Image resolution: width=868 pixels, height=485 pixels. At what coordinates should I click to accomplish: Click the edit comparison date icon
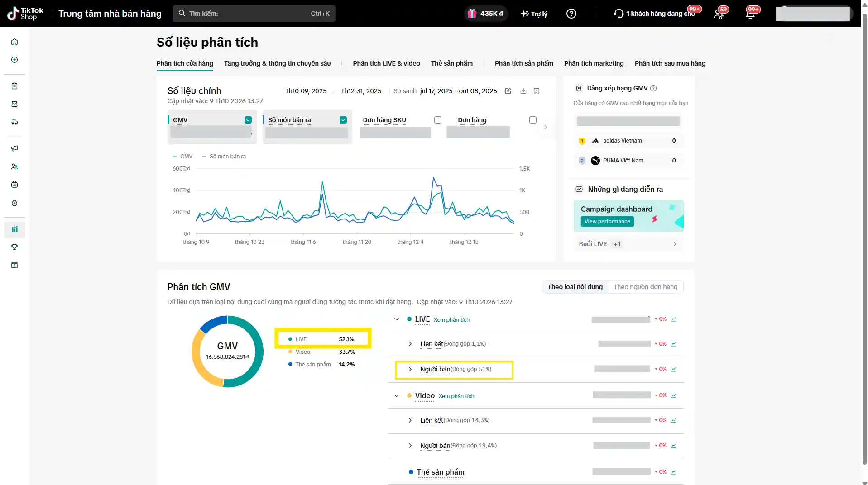click(x=508, y=91)
